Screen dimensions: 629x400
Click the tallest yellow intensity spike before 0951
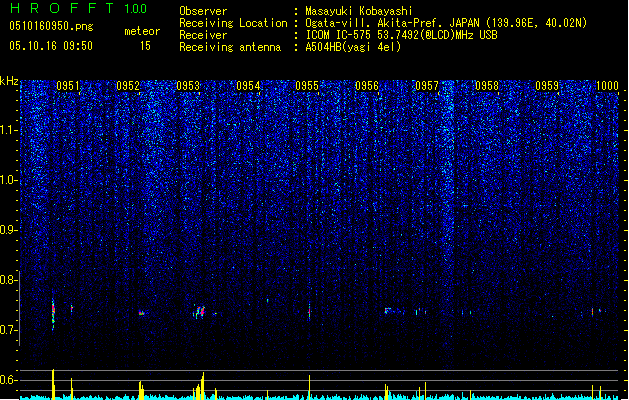[x=53, y=384]
